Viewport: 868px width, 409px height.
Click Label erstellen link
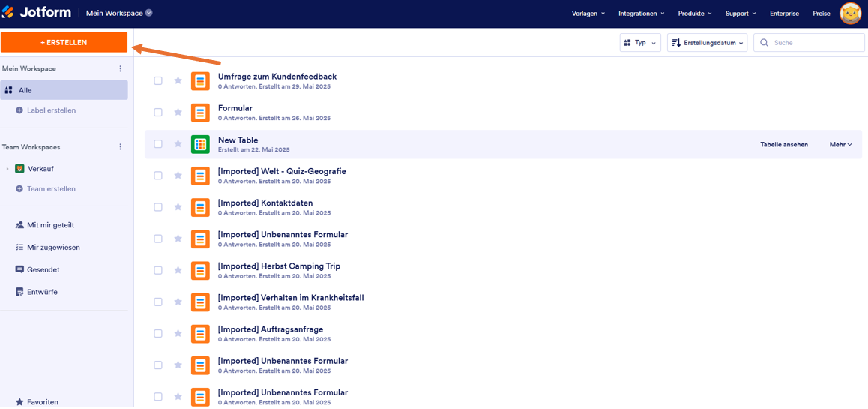pos(52,110)
